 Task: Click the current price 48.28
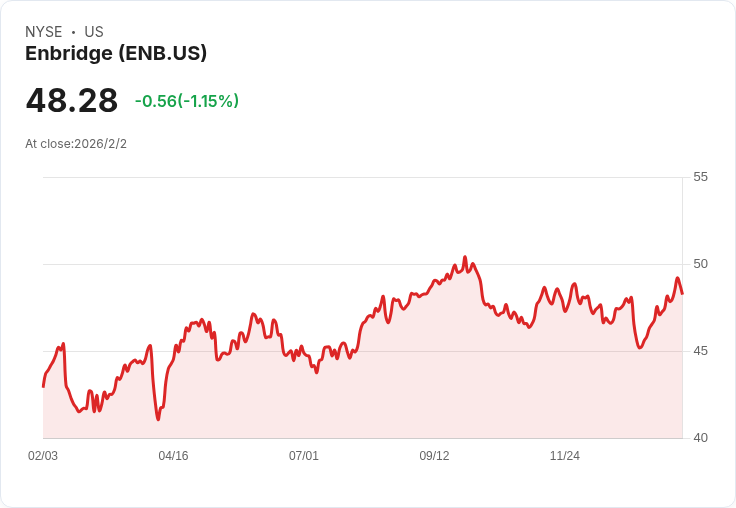point(72,101)
